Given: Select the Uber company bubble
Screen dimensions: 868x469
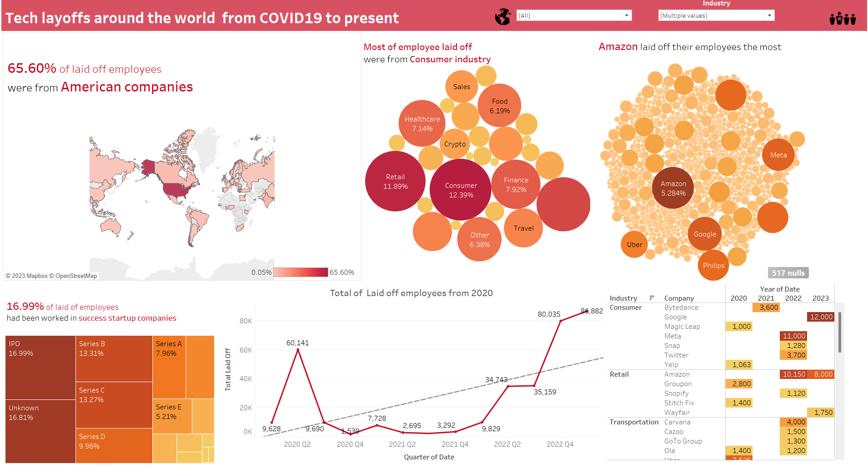Looking at the screenshot, I should point(634,244).
